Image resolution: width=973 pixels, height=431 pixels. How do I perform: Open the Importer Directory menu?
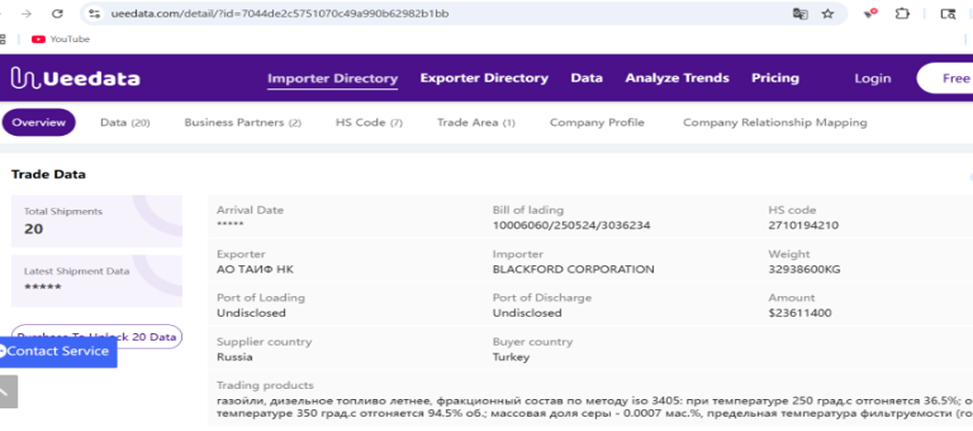tap(332, 79)
